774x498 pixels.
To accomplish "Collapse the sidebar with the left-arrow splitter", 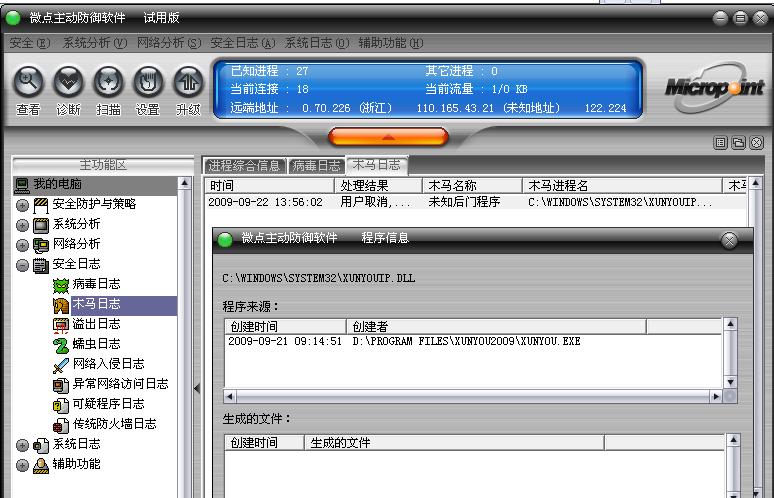I will (197, 388).
